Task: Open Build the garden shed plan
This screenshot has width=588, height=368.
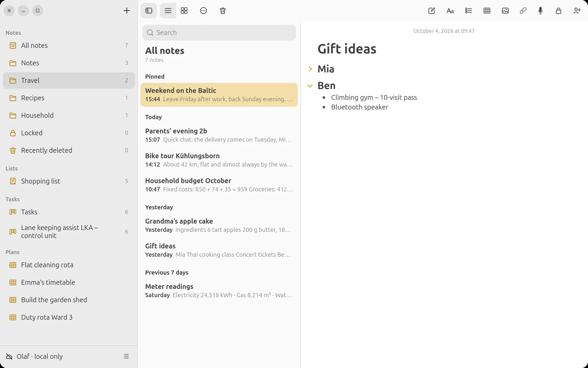Action: click(69, 300)
